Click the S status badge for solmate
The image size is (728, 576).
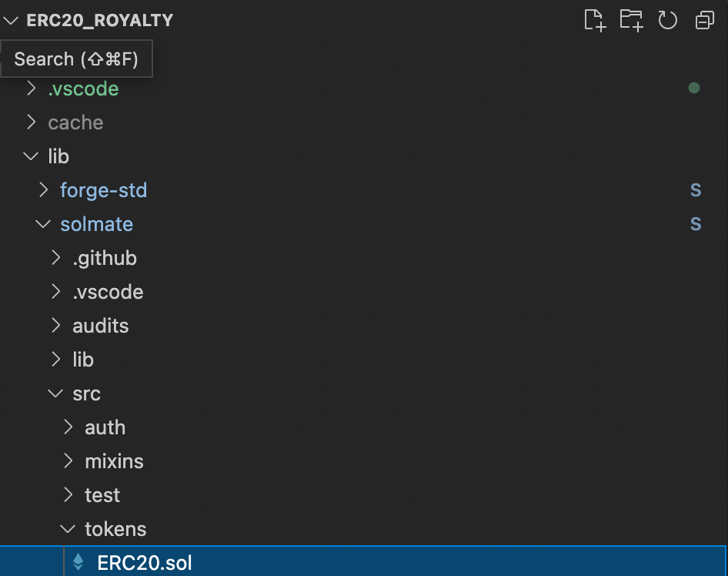coord(696,224)
